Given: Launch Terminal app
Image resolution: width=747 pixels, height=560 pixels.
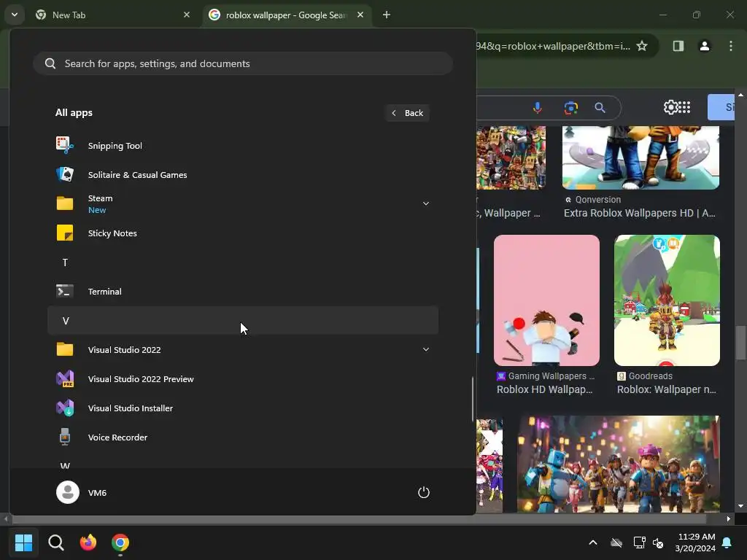Looking at the screenshot, I should pyautogui.click(x=242, y=292).
